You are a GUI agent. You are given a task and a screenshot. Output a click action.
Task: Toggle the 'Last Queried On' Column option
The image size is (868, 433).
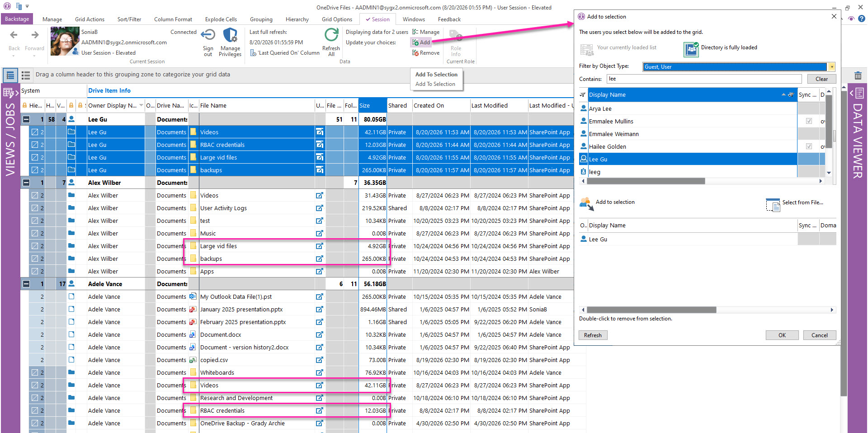(285, 53)
